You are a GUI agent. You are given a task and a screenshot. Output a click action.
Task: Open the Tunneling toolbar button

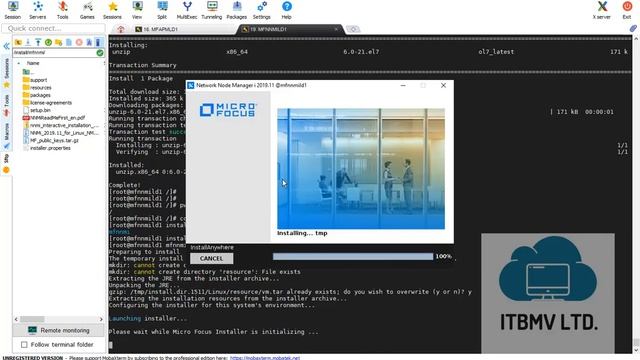coord(212,10)
